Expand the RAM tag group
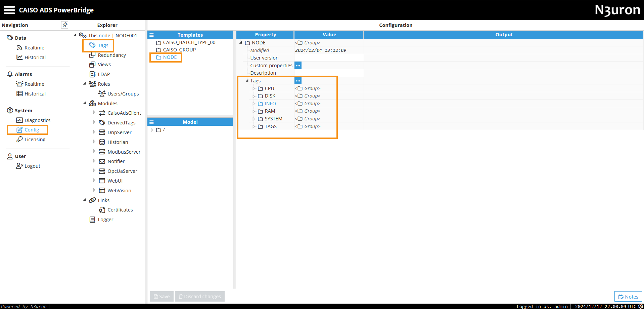The image size is (644, 309). pos(254,111)
